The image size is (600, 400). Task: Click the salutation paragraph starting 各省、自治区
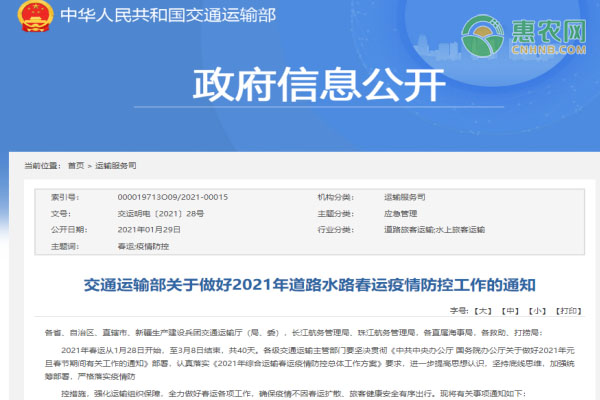point(293,333)
